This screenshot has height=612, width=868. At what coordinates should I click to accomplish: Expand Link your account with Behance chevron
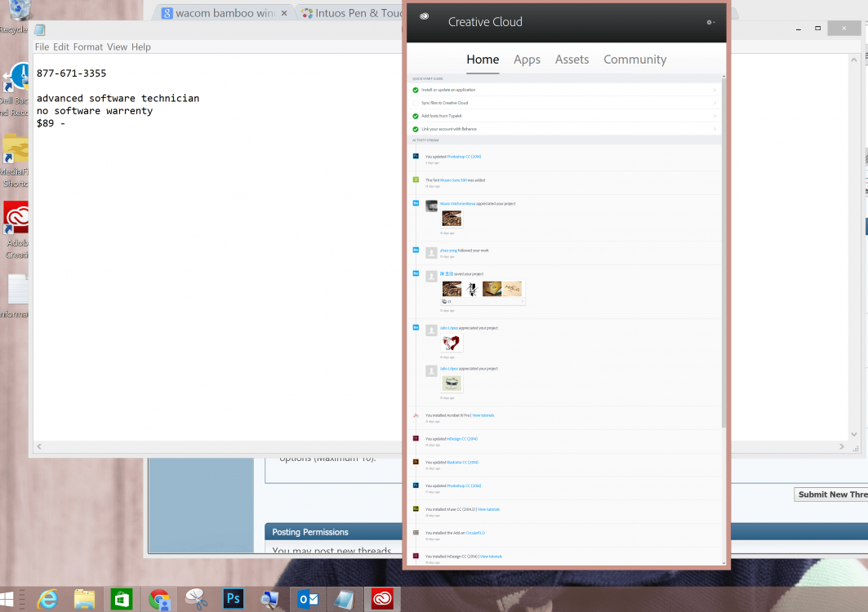[x=714, y=130]
